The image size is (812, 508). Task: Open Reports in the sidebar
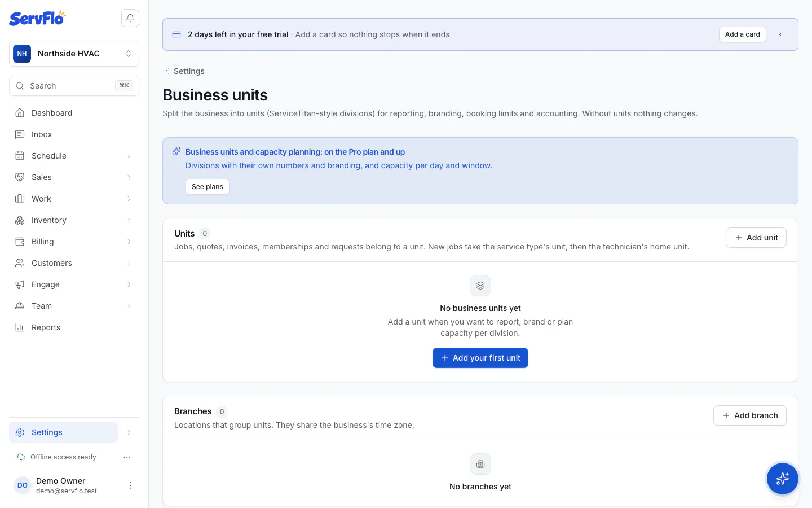(74, 327)
